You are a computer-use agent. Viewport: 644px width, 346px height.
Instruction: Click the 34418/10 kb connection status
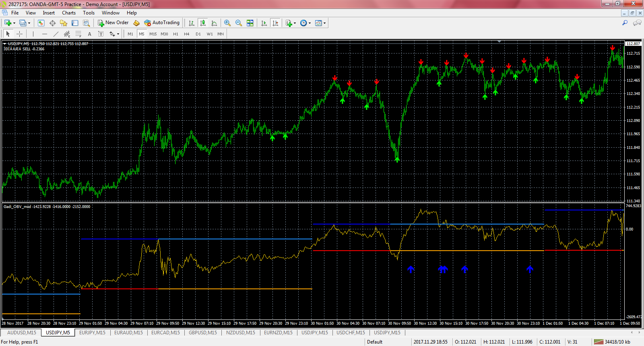[613, 342]
